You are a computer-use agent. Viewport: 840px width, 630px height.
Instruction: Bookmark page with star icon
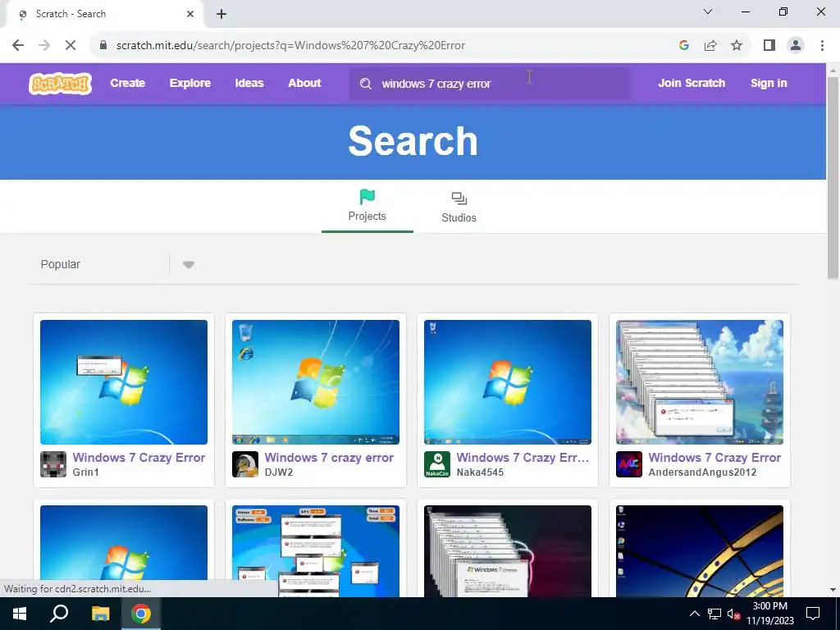tap(737, 45)
